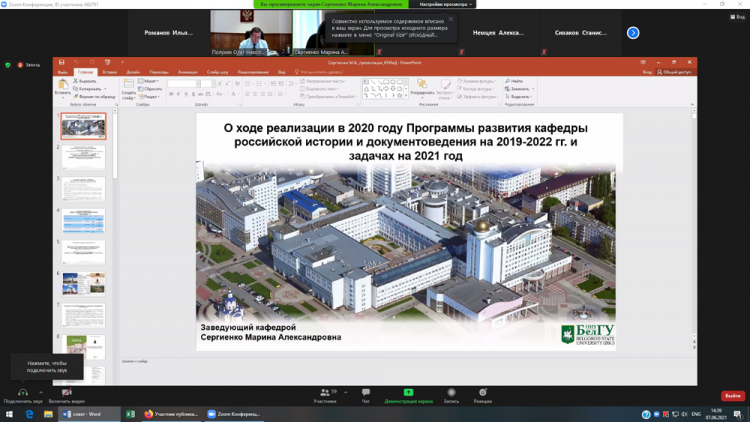The image size is (750, 422).
Task: Open the Insert ribbon tab in PowerPoint
Action: click(109, 72)
